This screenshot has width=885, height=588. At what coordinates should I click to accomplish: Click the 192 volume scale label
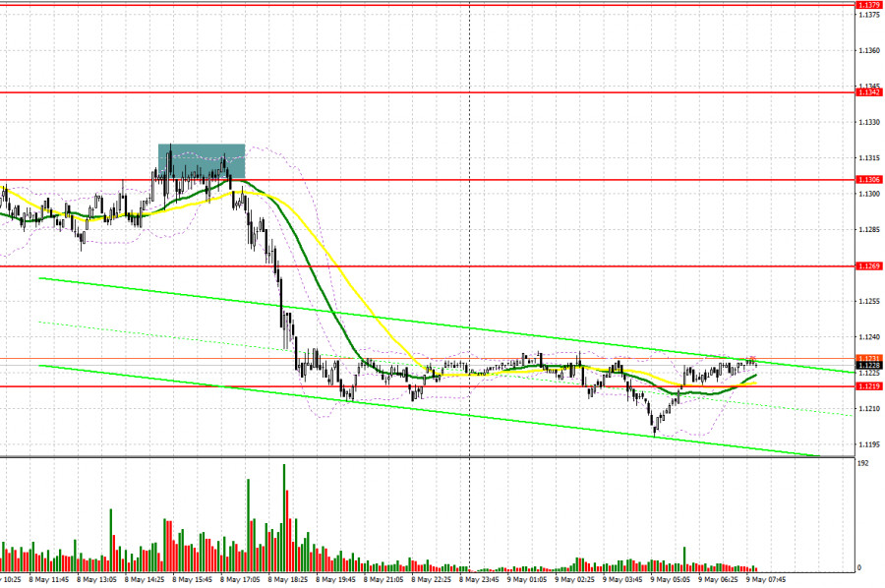point(862,463)
